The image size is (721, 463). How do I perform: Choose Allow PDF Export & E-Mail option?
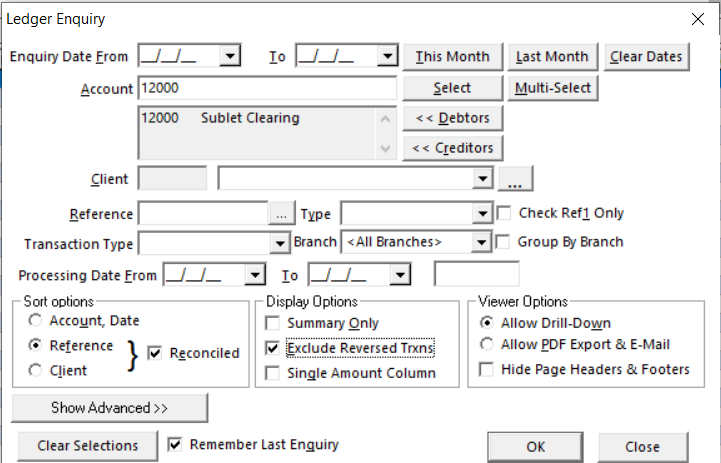[x=487, y=345]
